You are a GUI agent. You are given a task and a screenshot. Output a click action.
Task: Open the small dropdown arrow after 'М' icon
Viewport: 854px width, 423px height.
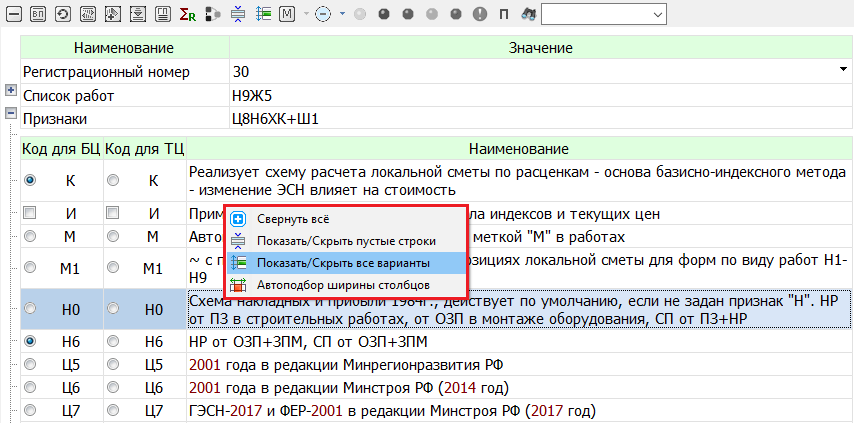click(307, 14)
